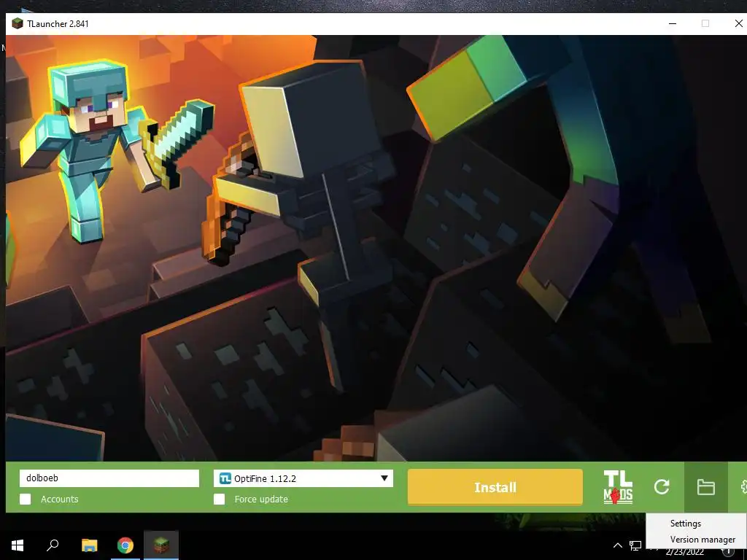Click the refresh versions icon

[x=662, y=486]
